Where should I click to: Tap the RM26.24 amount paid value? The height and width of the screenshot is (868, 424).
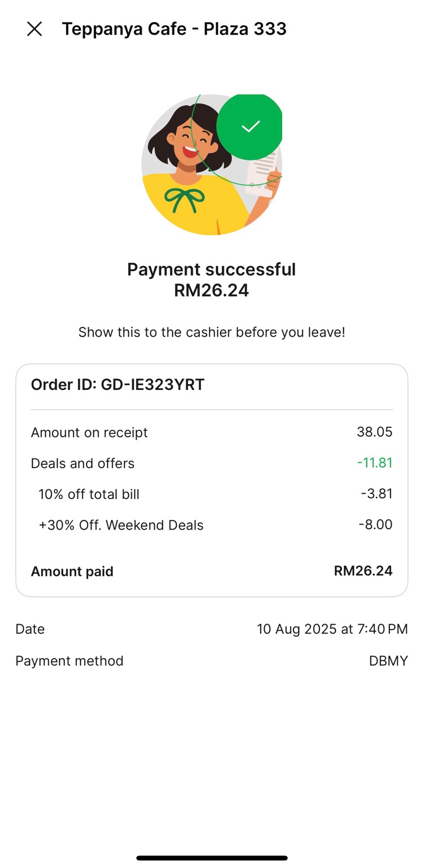(363, 571)
